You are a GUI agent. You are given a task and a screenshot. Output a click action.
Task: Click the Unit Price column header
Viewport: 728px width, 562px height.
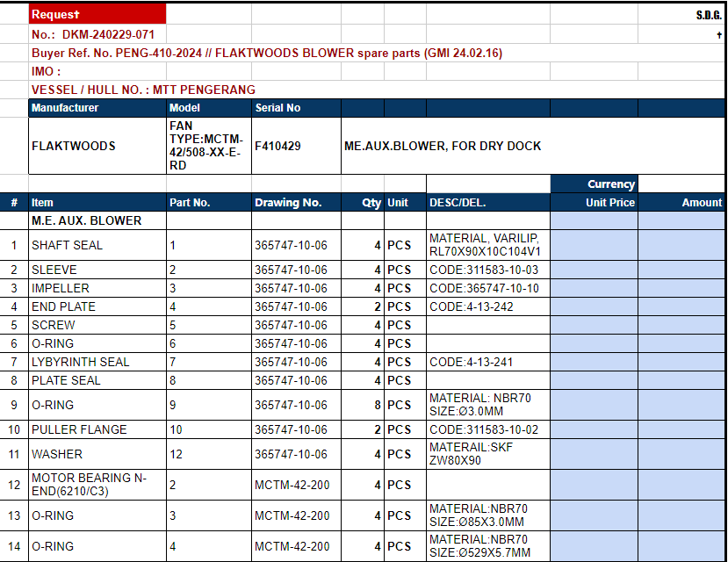(x=594, y=203)
